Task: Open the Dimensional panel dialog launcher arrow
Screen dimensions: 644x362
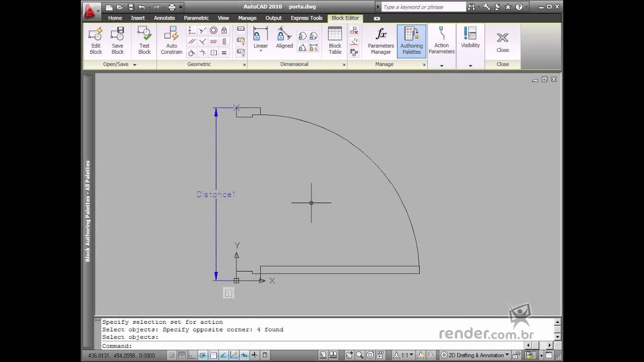Action: pos(344,65)
